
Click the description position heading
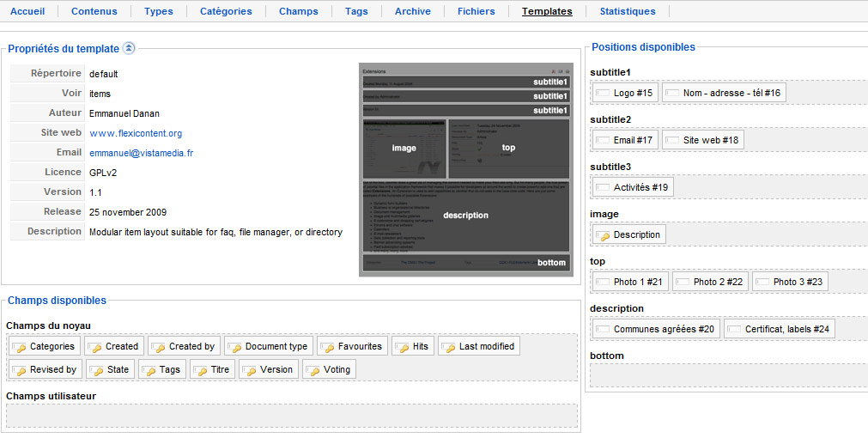pyautogui.click(x=616, y=308)
